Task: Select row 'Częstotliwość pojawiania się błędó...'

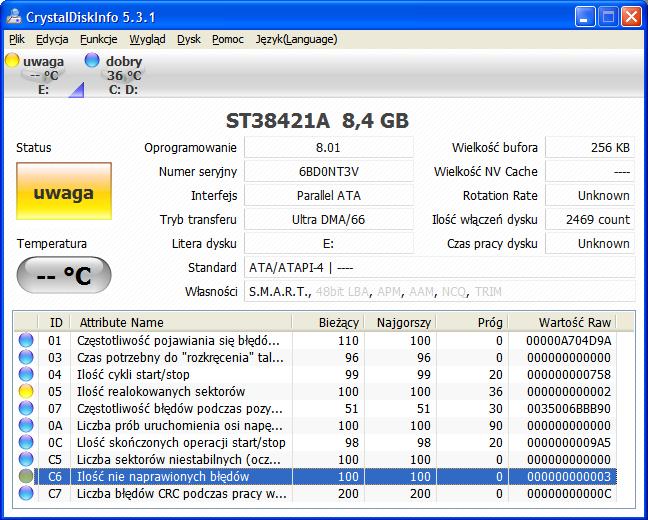Action: point(315,341)
